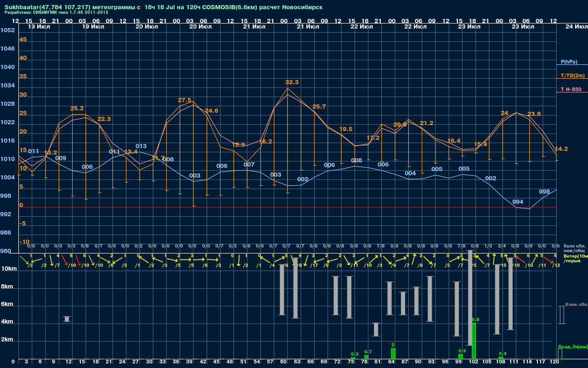Image resolution: width=588 pixels, height=368 pixels.
Task: Click the 6.8 precipitation amount label
Action: (475, 319)
